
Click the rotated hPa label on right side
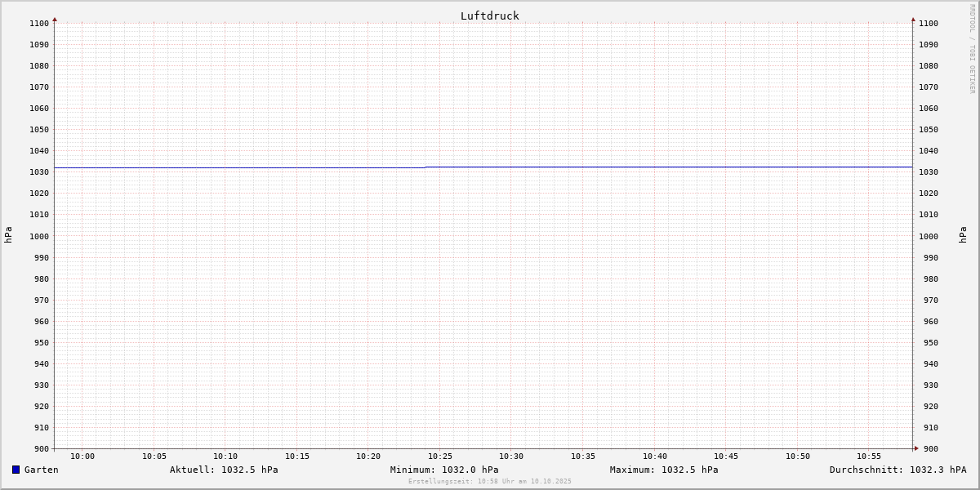coord(963,235)
